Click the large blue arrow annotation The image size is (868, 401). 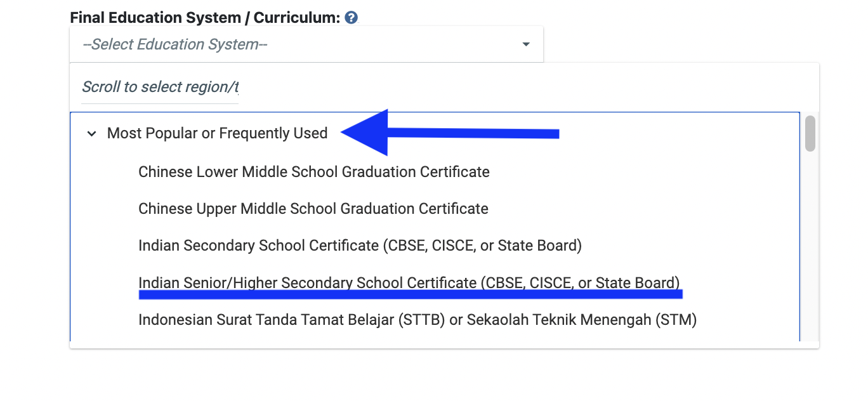[x=444, y=133]
